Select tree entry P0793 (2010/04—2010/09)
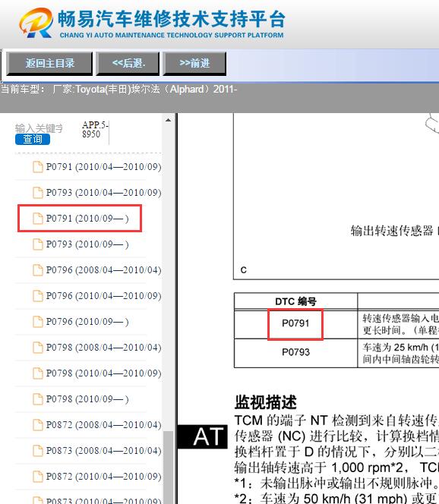 [103, 193]
